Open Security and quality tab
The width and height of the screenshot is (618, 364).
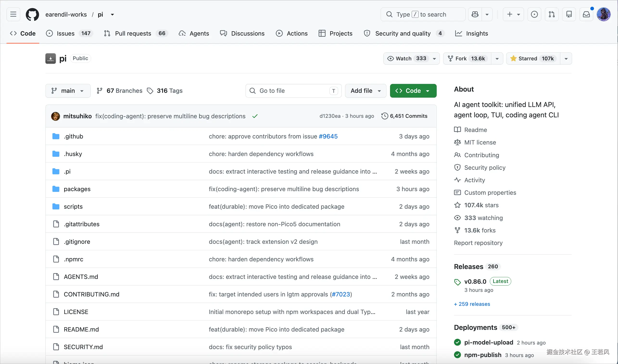click(404, 33)
